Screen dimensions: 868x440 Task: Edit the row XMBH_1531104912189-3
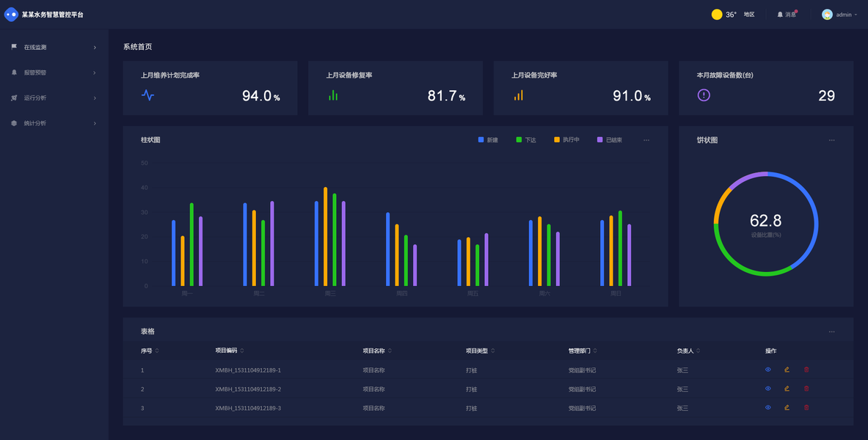point(787,407)
